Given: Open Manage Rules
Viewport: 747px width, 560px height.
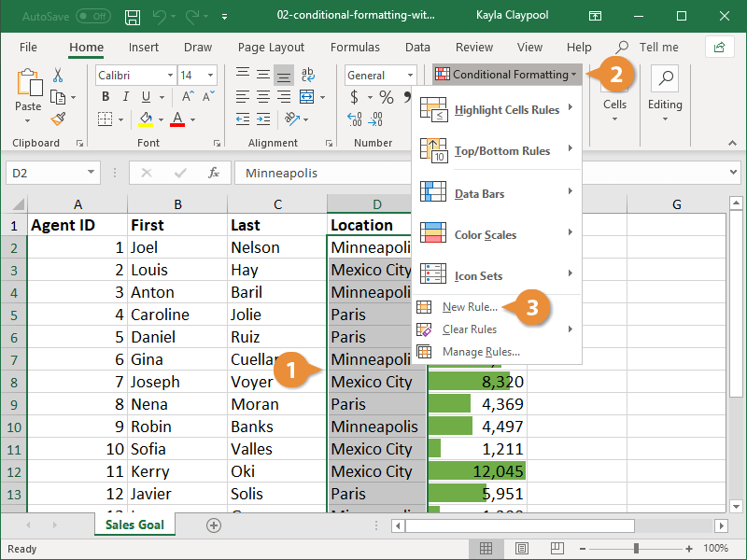Looking at the screenshot, I should coord(482,352).
